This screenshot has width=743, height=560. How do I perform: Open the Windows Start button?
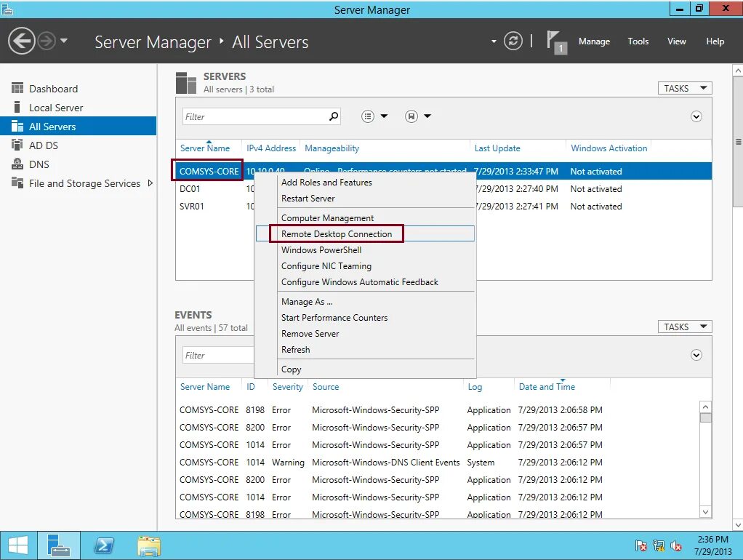pyautogui.click(x=18, y=545)
